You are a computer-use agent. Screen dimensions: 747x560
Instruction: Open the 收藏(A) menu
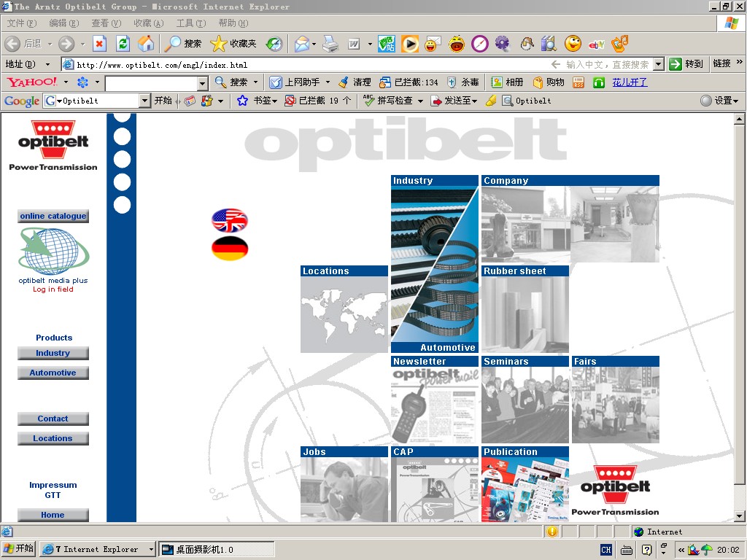pos(149,23)
